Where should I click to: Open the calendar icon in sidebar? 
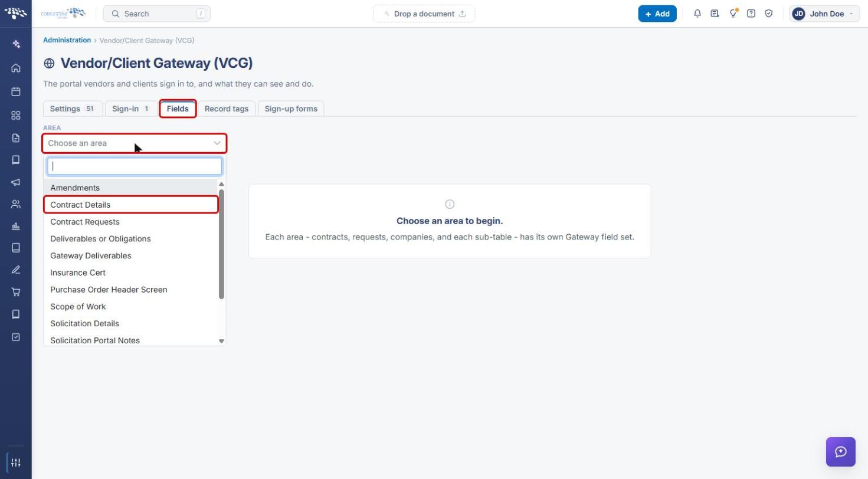16,91
